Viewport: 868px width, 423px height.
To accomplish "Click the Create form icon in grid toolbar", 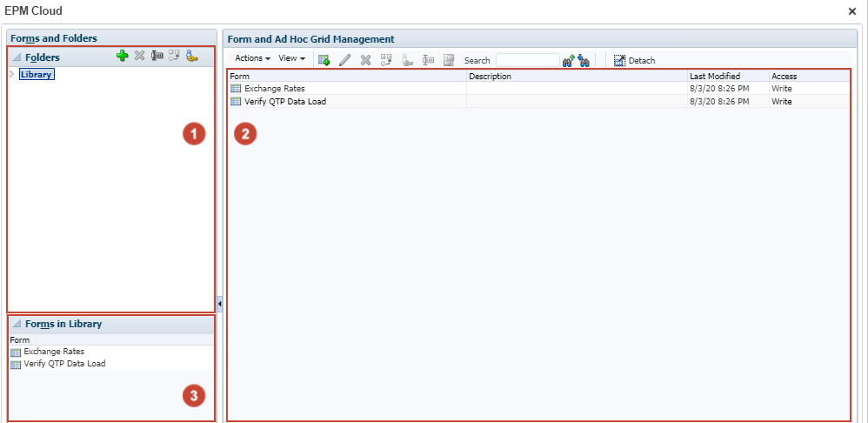I will [x=324, y=60].
